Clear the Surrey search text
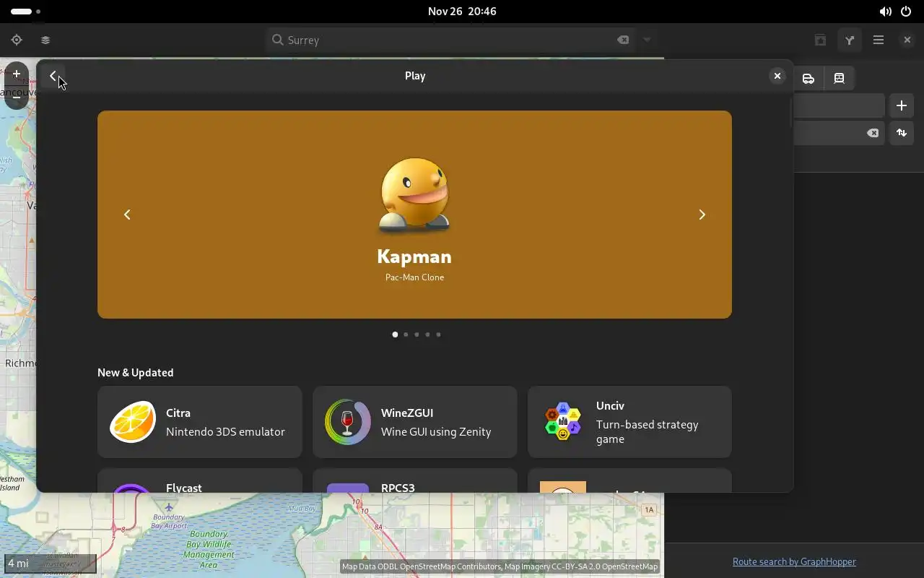 tap(623, 40)
